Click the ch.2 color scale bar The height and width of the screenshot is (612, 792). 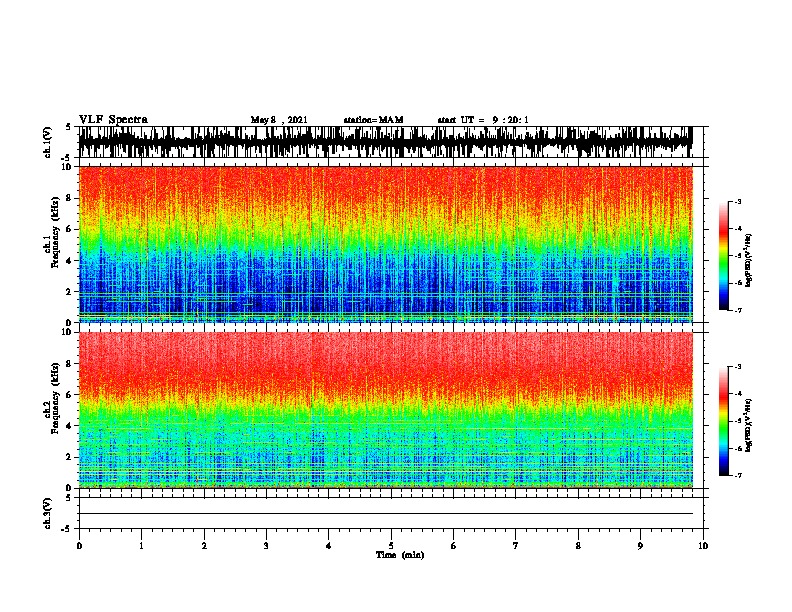pyautogui.click(x=723, y=421)
